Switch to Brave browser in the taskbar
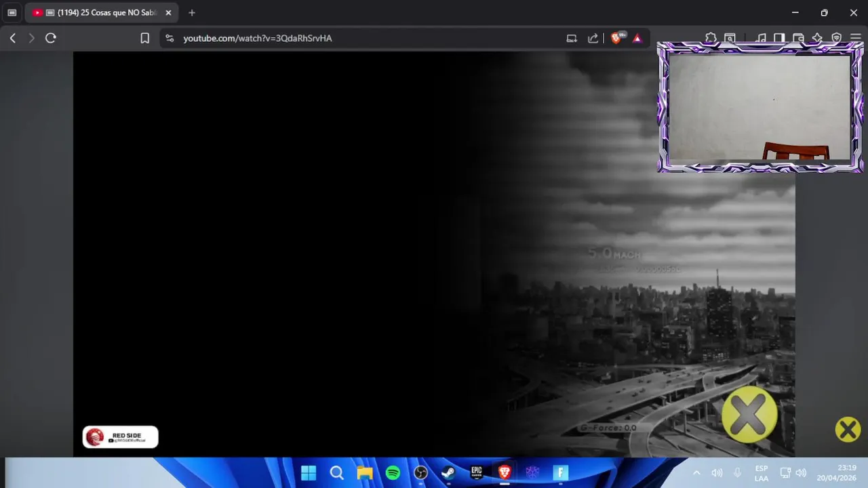Viewport: 868px width, 488px height. 505,473
